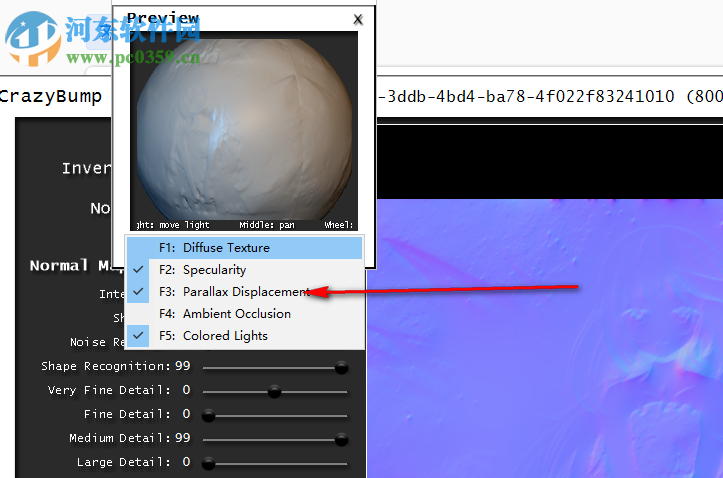Enable F4: Ambient Occlusion option

click(244, 314)
